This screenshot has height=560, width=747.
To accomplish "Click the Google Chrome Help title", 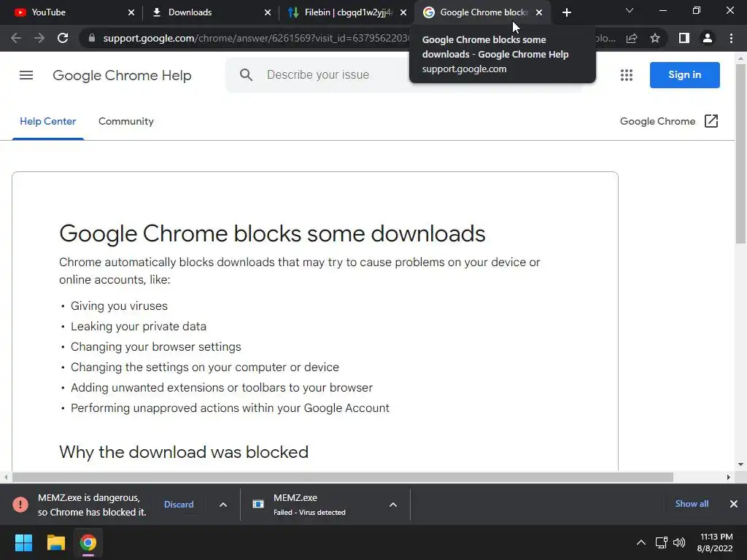I will pos(122,75).
